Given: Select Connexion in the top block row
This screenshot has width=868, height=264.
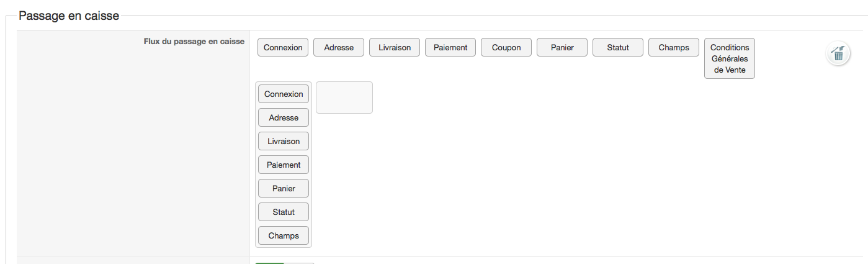Looking at the screenshot, I should tap(283, 47).
